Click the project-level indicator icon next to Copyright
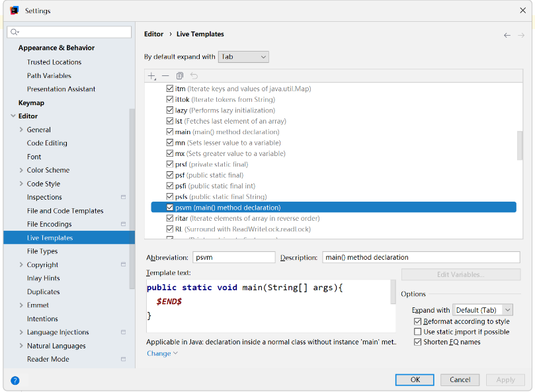535x392 pixels. coord(124,264)
